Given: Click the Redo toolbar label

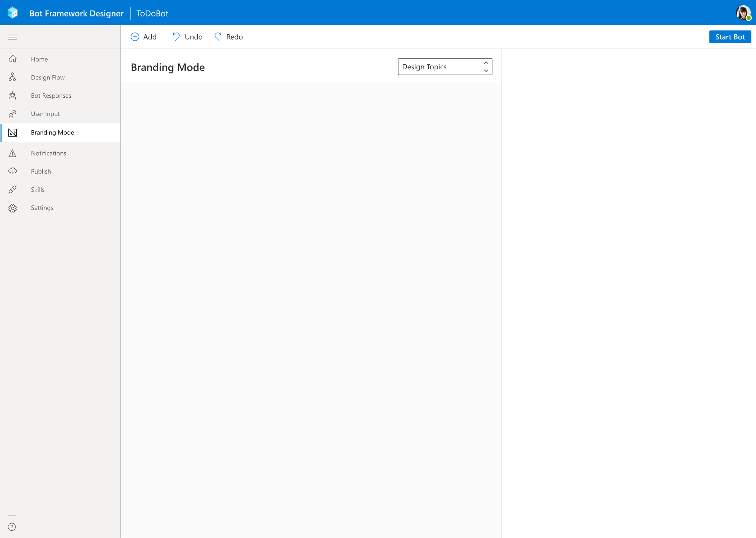Looking at the screenshot, I should 234,37.
